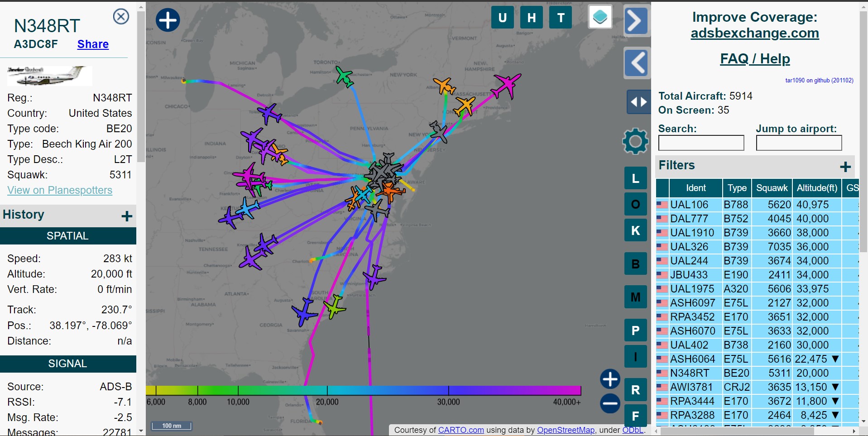Toggle sidebar width with double-arrow button
Viewport: 868px width, 436px height.
[x=638, y=102]
